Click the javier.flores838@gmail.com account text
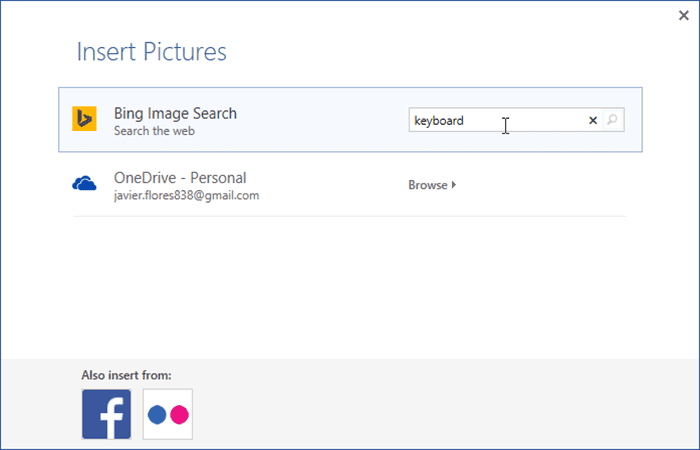 tap(186, 196)
